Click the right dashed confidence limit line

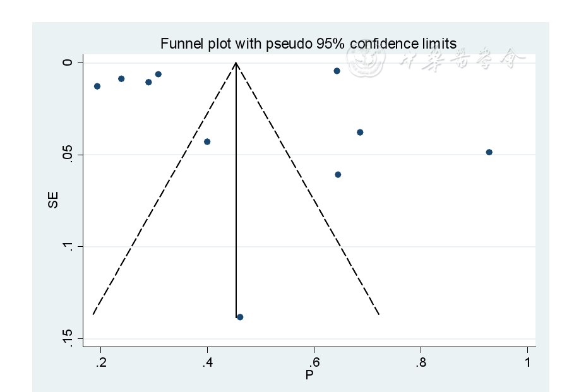tap(308, 189)
